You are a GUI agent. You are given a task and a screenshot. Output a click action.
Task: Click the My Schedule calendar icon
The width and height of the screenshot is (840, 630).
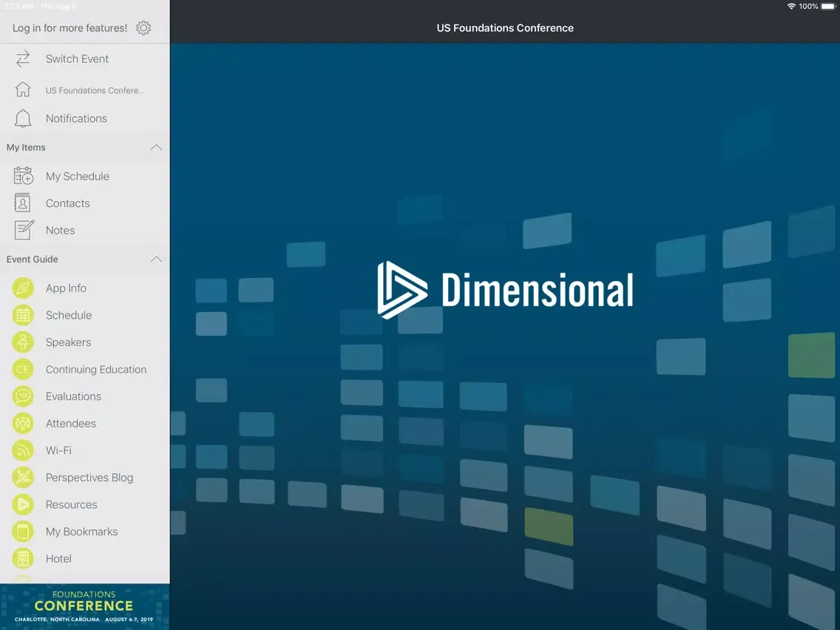click(x=23, y=176)
